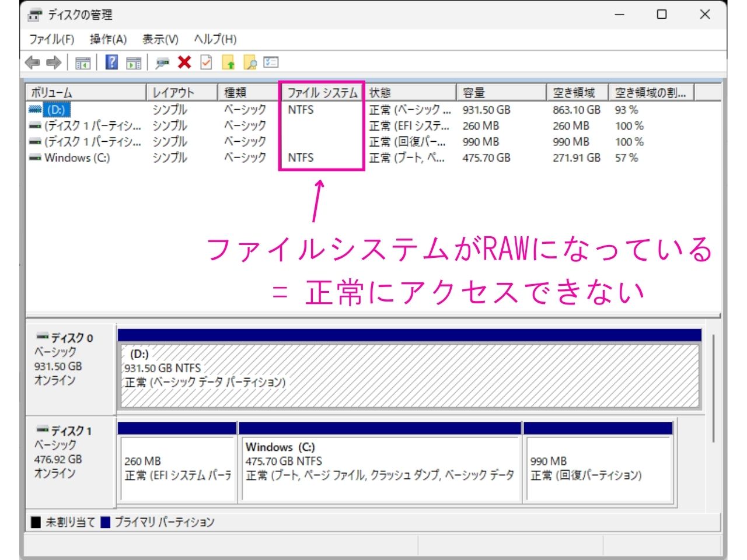Viewport: 747px width, 560px height.
Task: Sort by the 空き領域の割... column header
Action: tap(652, 92)
